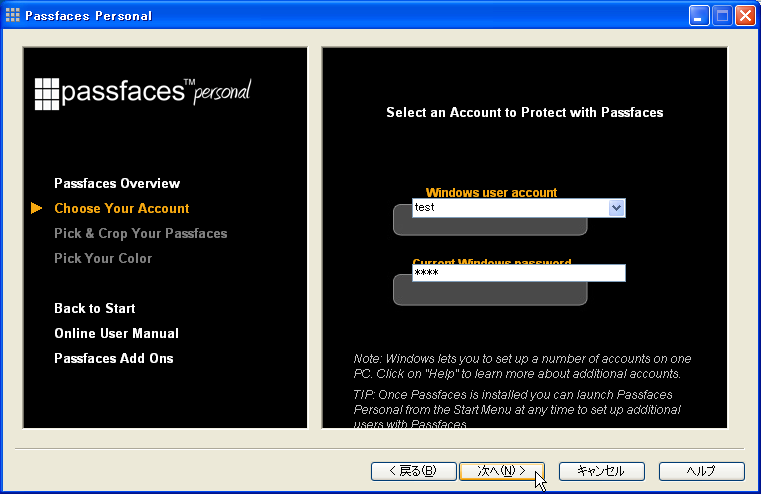Select Choose Your Account step
Screen dimensions: 761x494
click(x=122, y=209)
